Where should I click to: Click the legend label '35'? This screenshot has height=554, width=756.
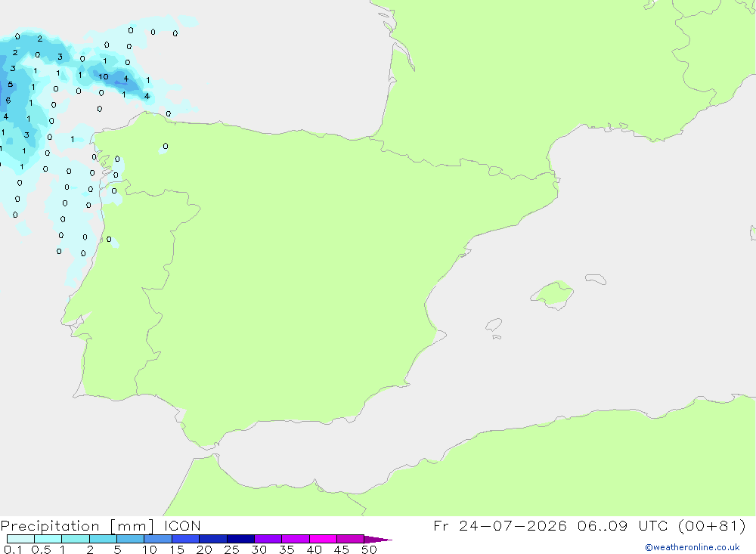[287, 549]
